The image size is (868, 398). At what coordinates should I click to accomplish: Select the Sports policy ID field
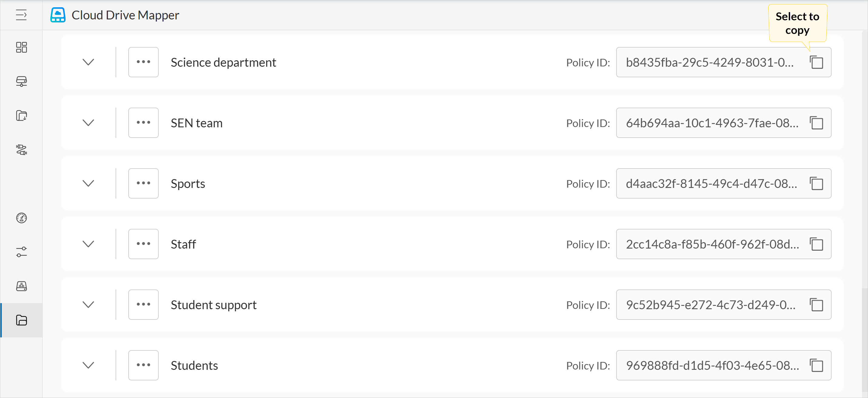[x=711, y=183]
